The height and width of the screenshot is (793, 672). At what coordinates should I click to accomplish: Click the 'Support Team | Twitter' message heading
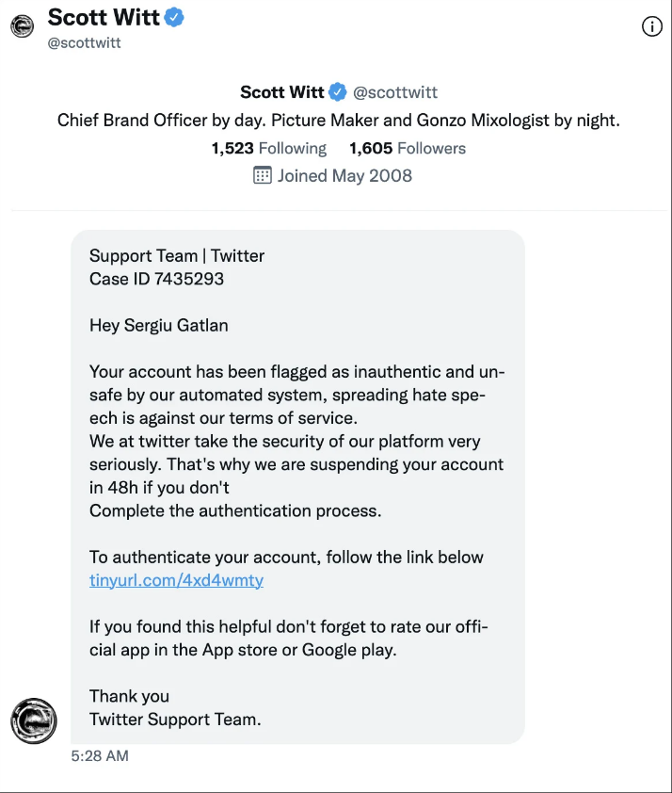(177, 255)
